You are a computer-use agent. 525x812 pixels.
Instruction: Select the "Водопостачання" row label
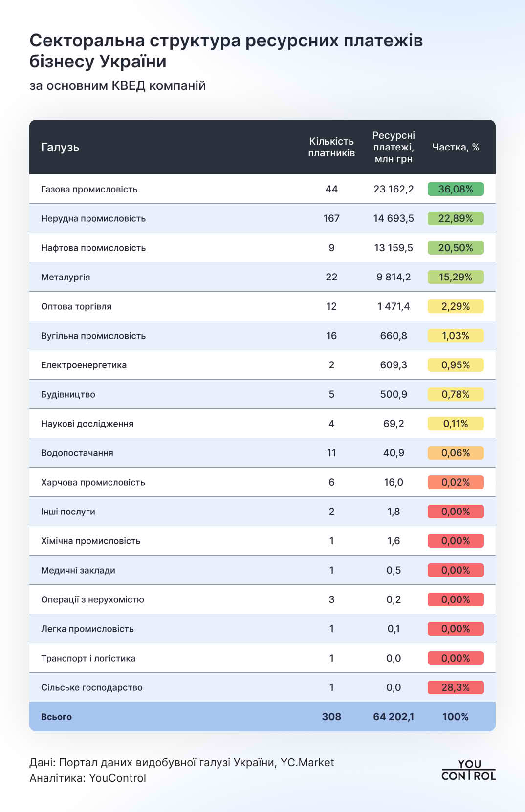[77, 453]
